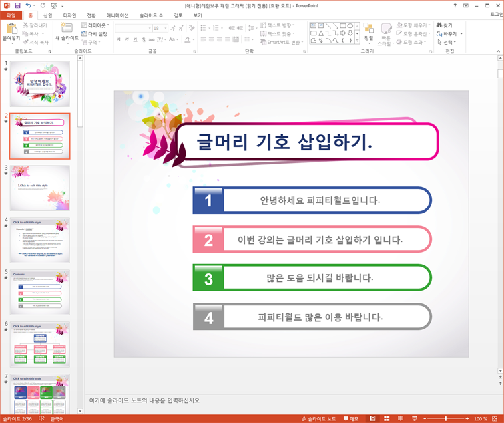Viewport: 504px width, 423px height.
Task: Open Slide Sorter view from the status bar
Action: pyautogui.click(x=387, y=418)
